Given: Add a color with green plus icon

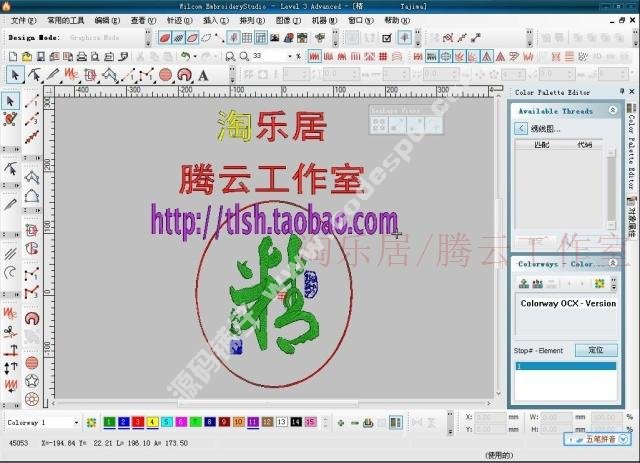Looking at the screenshot, I should pos(341,423).
